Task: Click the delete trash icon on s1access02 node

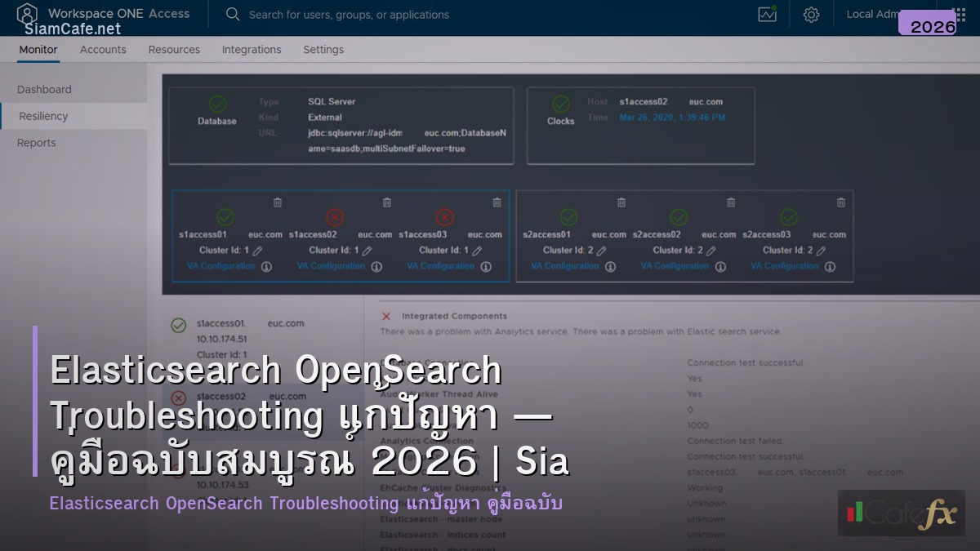Action: (385, 202)
